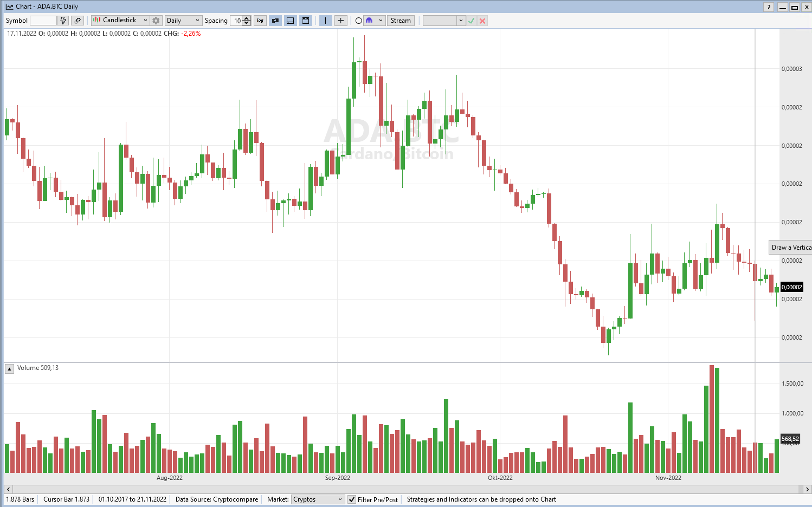Viewport: 812px width, 507px height.
Task: Open chart style settings gear
Action: pos(156,21)
